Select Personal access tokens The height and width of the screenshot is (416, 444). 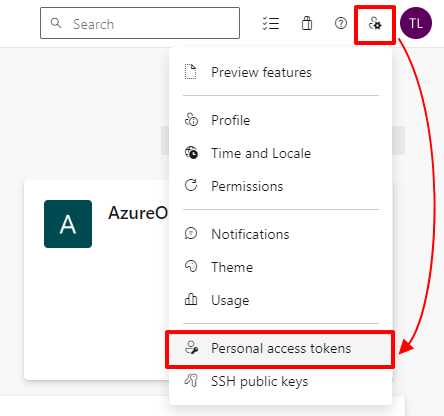click(x=280, y=349)
